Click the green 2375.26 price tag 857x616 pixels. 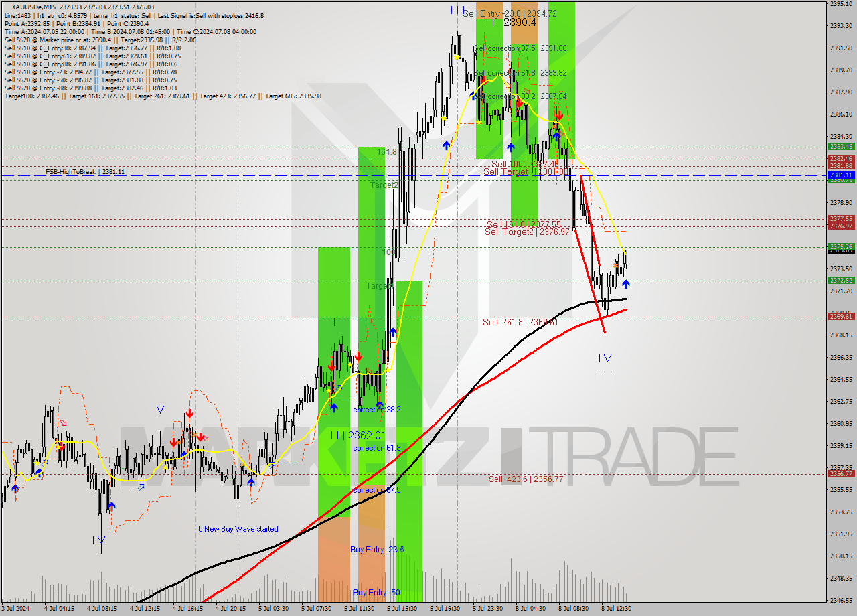click(841, 247)
